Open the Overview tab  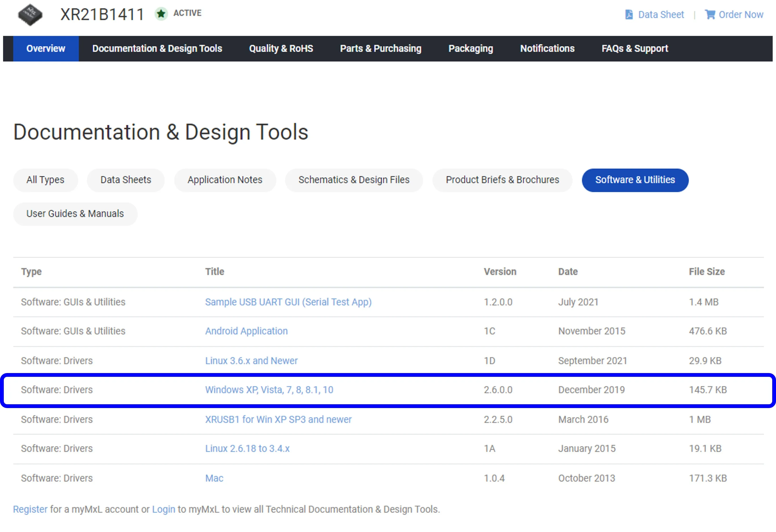46,49
